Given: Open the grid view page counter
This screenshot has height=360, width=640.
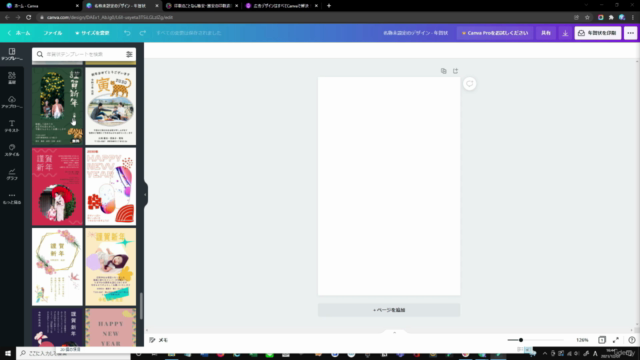Looking at the screenshot, I should [602, 340].
